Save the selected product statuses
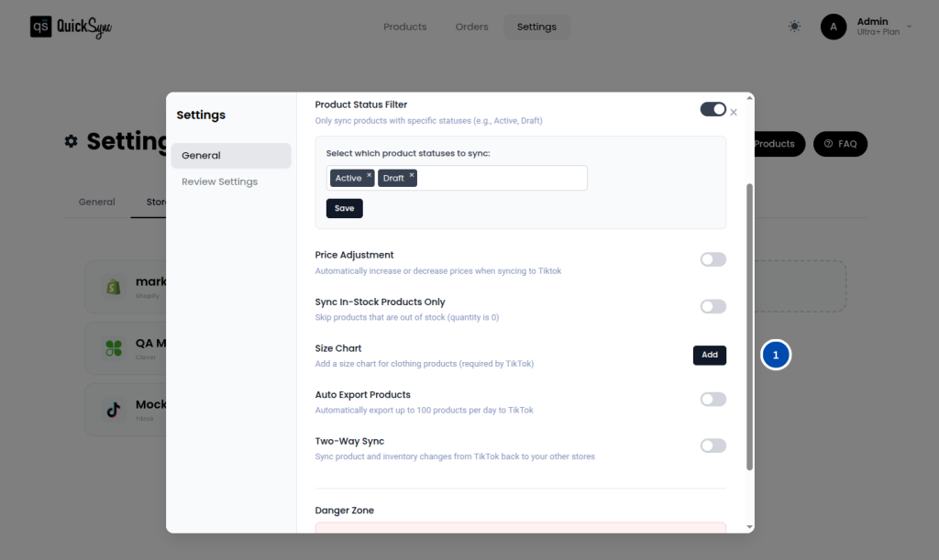939x560 pixels. pyautogui.click(x=344, y=208)
